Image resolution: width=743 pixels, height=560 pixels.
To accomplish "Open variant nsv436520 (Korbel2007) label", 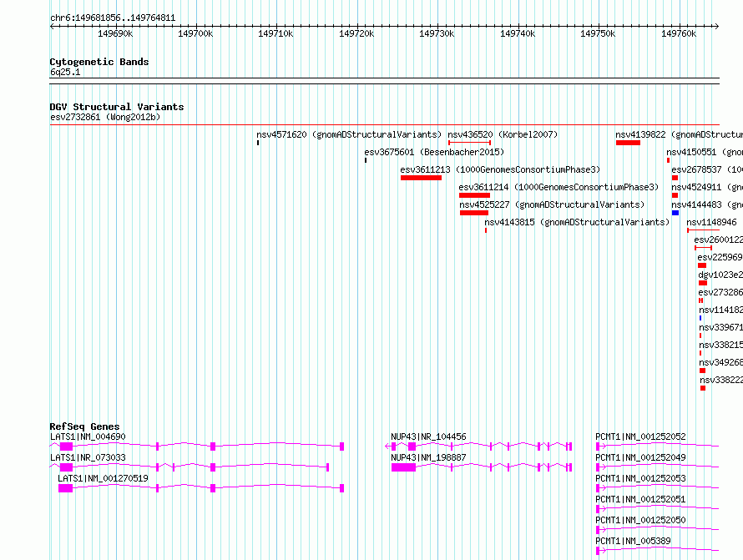I will tap(503, 134).
